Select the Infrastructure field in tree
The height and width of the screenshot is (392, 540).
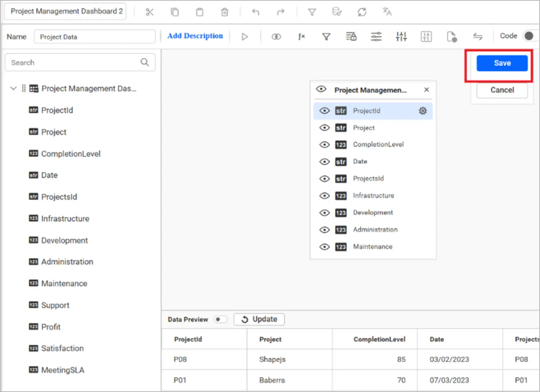[x=65, y=219]
